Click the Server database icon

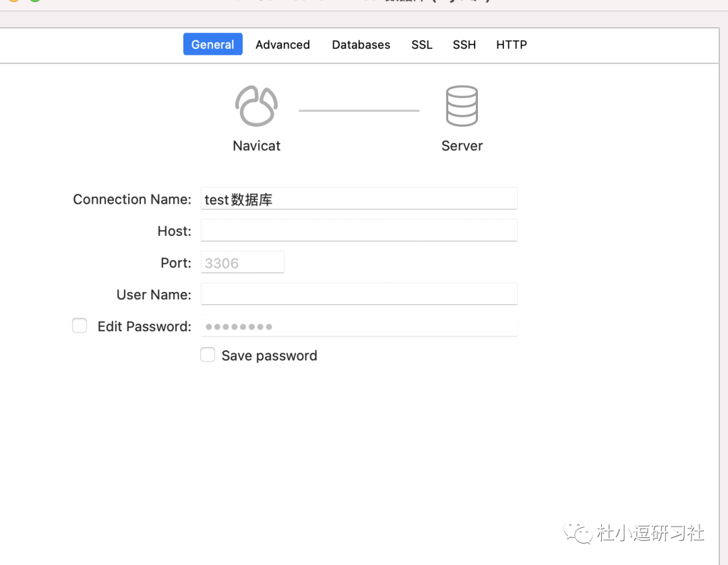[x=462, y=106]
